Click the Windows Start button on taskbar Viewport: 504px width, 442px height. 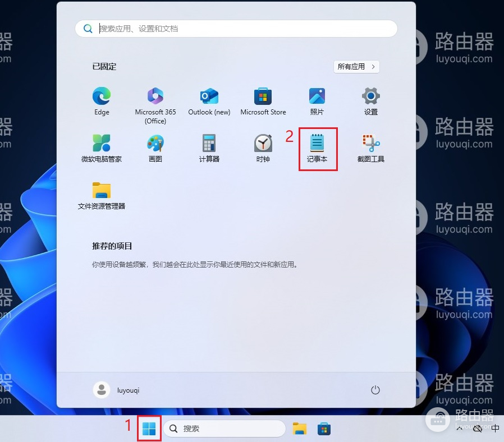149,428
